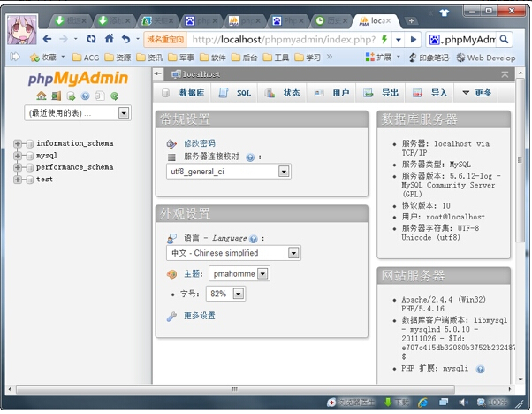Click the URL address field
The image size is (532, 414).
pos(285,40)
